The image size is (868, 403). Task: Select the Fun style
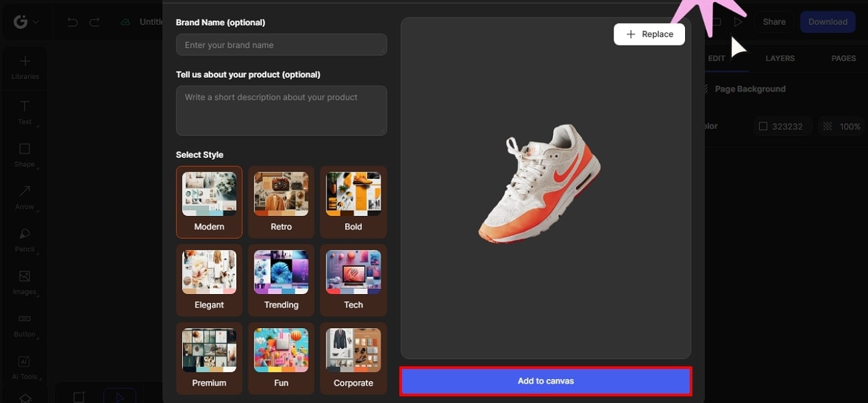tap(281, 358)
